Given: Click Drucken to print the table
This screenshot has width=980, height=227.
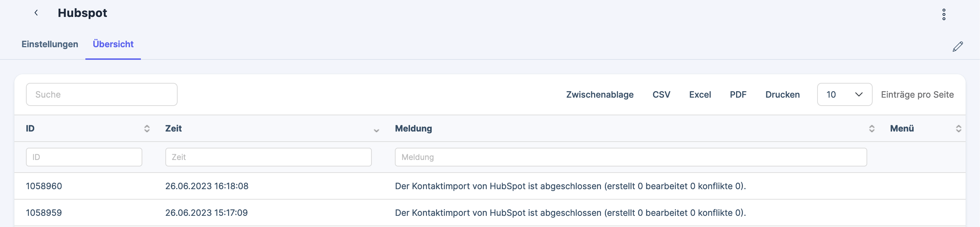Looking at the screenshot, I should [782, 94].
